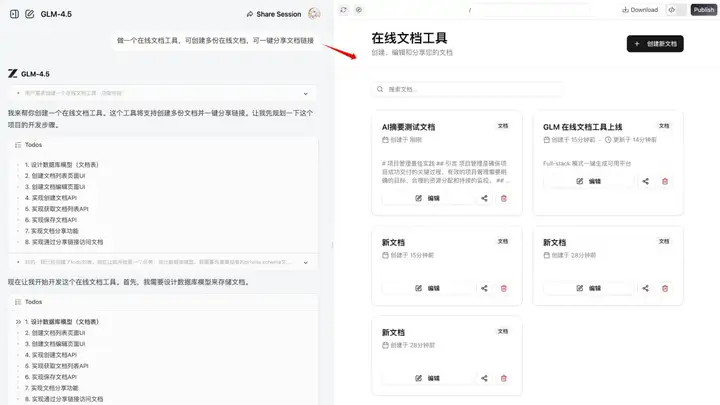Click the 在线文档工具 page heading
The width and height of the screenshot is (720, 405).
[409, 38]
